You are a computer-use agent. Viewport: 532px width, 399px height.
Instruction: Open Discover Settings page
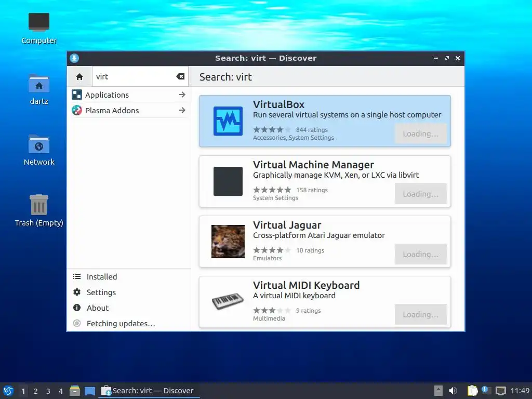[x=129, y=292]
